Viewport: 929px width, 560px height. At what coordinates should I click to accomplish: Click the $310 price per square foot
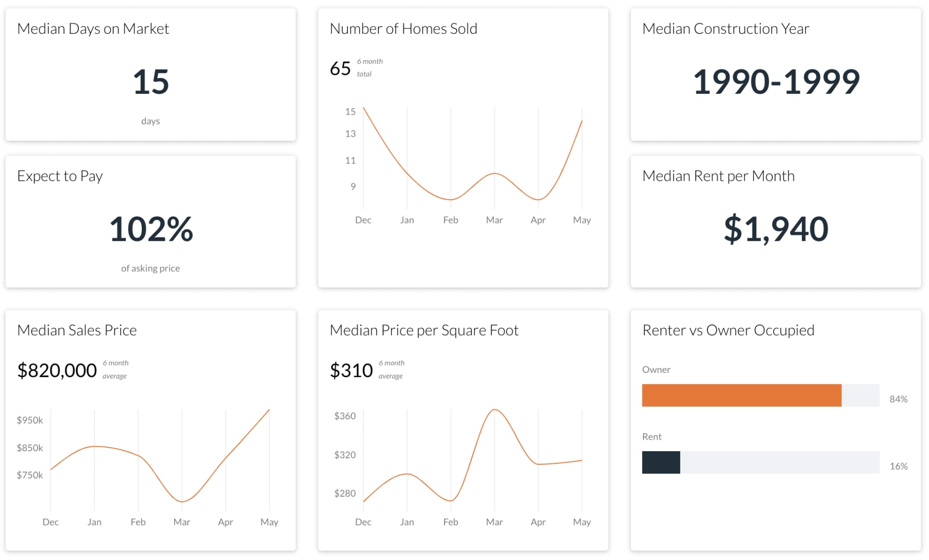click(x=351, y=370)
